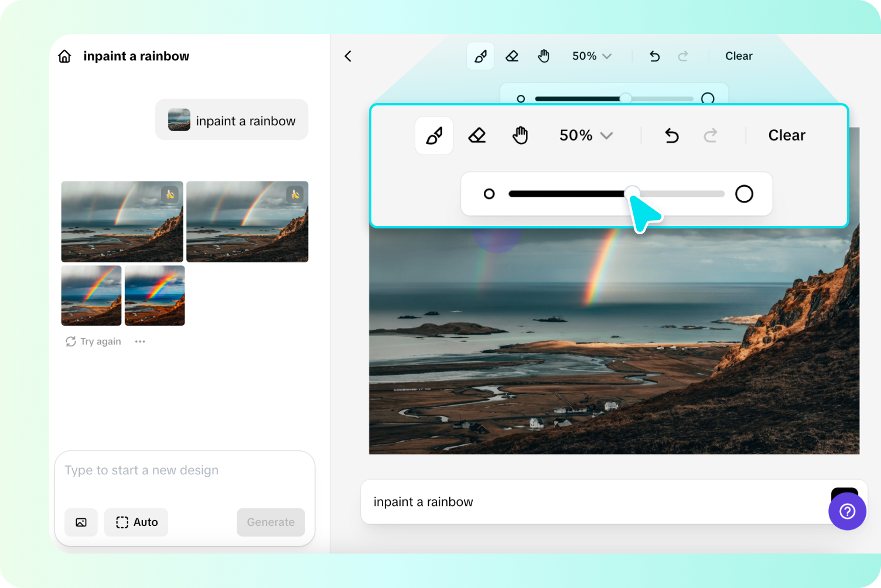Select the Brush tool in the top toolbar
This screenshot has height=588, width=881.
click(x=480, y=56)
